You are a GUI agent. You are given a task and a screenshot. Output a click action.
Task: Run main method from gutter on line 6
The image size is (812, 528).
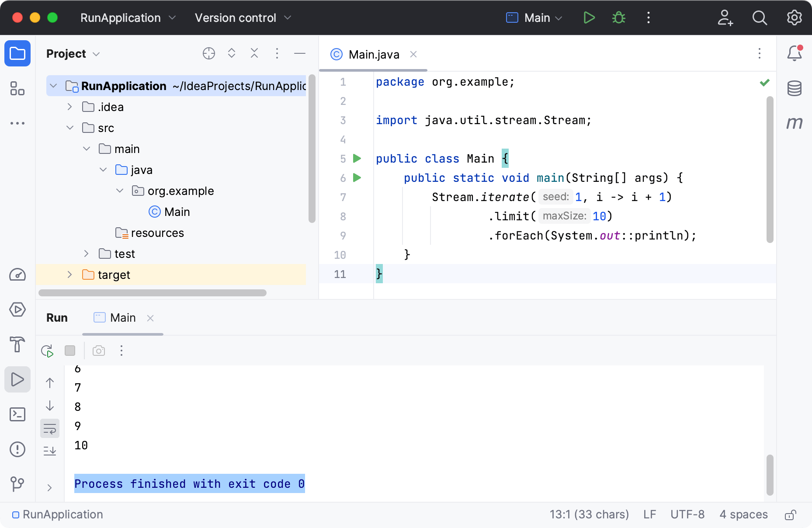(x=357, y=177)
